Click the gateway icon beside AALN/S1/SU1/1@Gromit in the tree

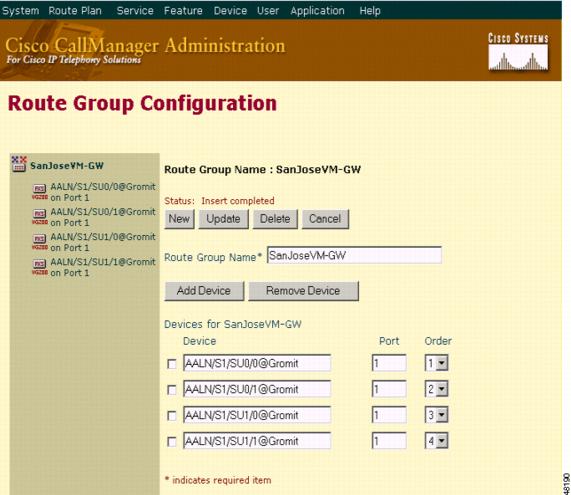click(39, 267)
